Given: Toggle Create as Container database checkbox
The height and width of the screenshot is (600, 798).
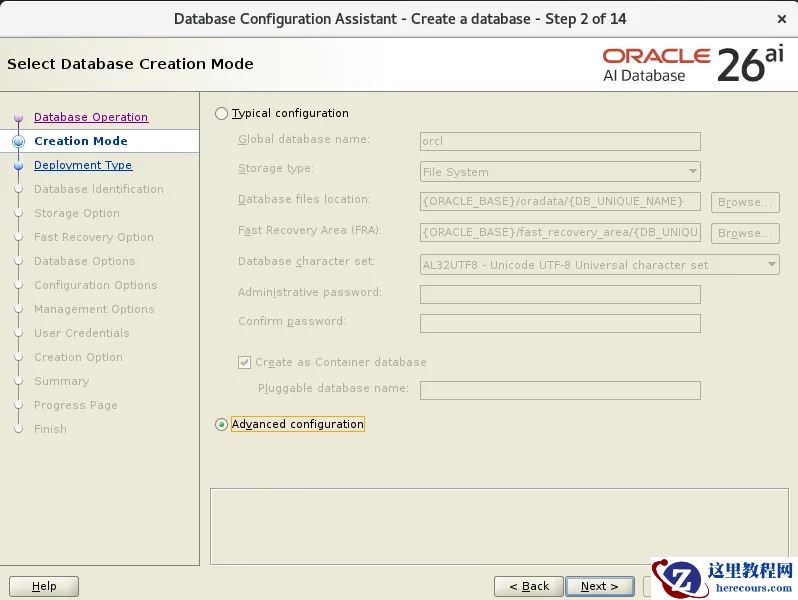Looking at the screenshot, I should 244,362.
